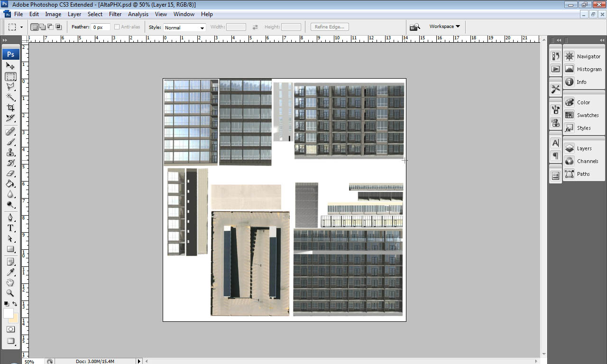Choose the Clone Stamp tool

[10, 153]
